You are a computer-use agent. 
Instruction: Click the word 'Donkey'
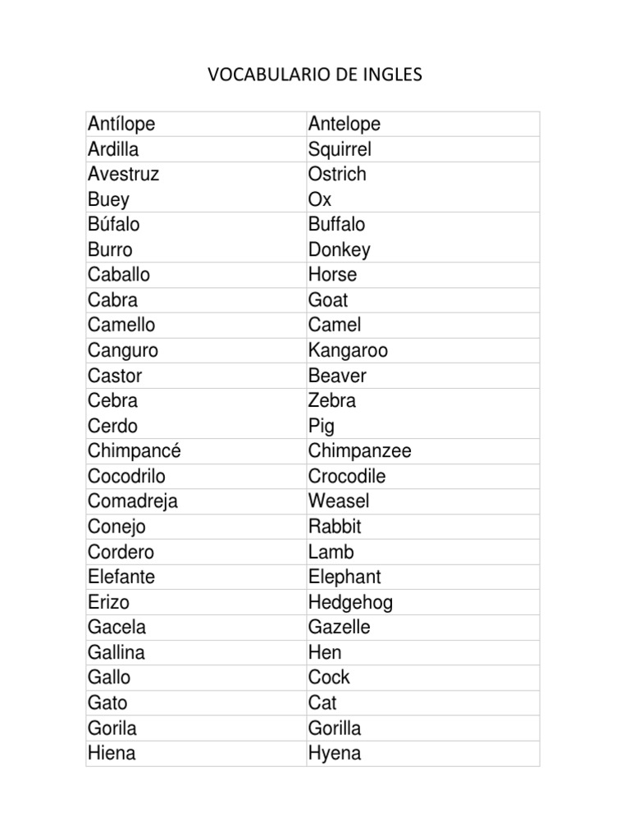(x=340, y=249)
